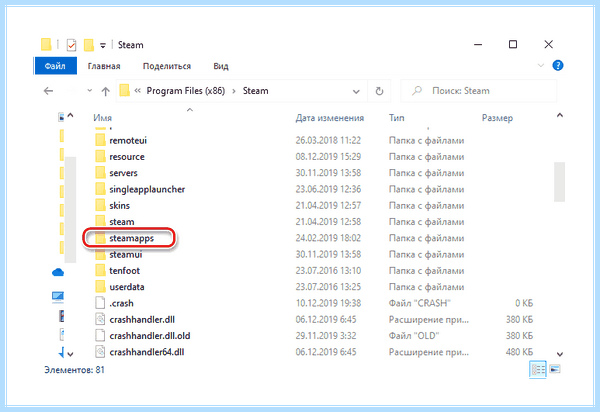Switch to large thumbnails view icon
The image size is (600, 412).
click(555, 369)
